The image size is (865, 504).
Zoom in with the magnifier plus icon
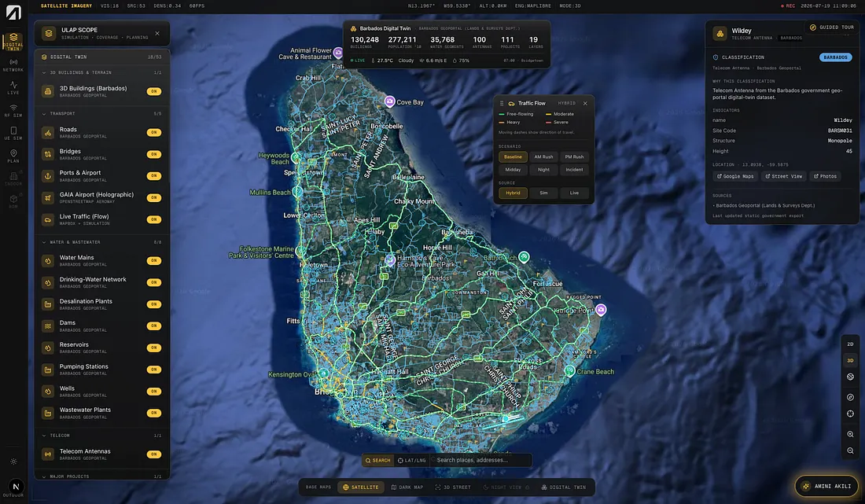pos(850,434)
